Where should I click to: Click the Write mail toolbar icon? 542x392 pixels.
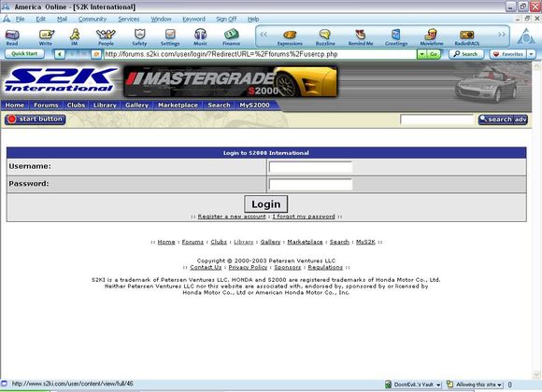click(46, 37)
